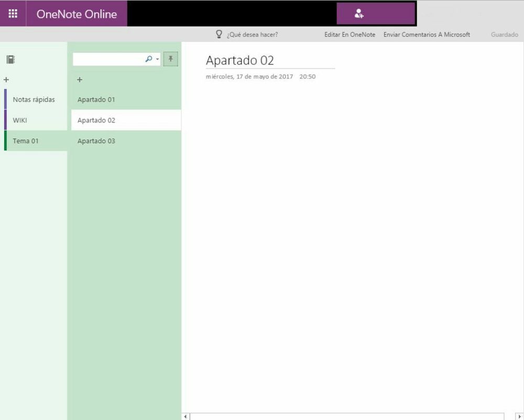This screenshot has height=420, width=524.
Task: Open the notebooks list icon
Action: (x=10, y=59)
